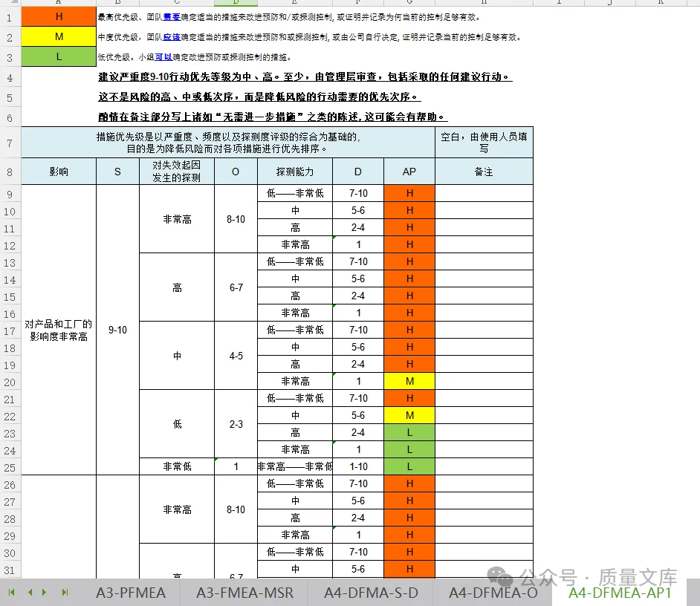Select the green L legend cell in row 3
The height and width of the screenshot is (606, 700).
pyautogui.click(x=59, y=56)
